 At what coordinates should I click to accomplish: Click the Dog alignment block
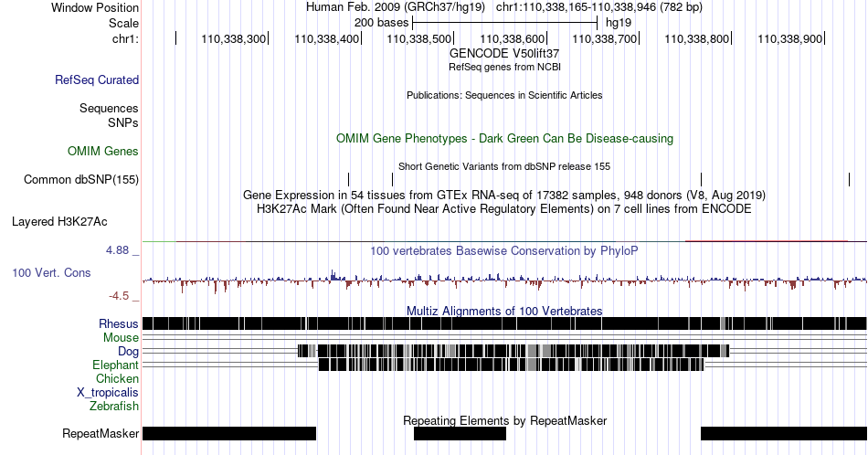click(513, 351)
